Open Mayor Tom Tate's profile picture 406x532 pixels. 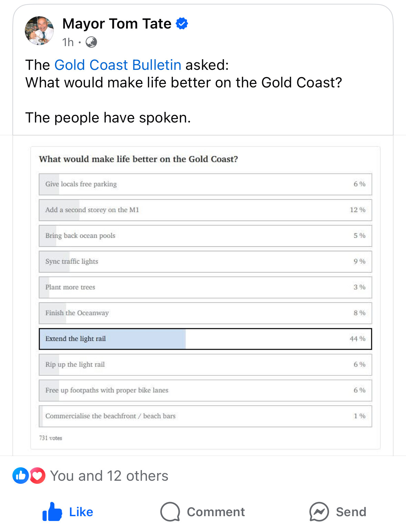coord(39,31)
